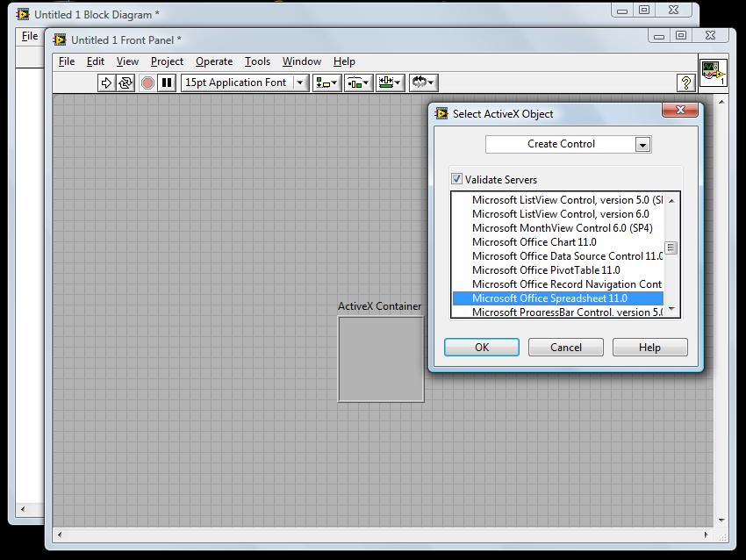
Task: Click Front Panel horizontal scroll left arrow
Action: tap(59, 535)
